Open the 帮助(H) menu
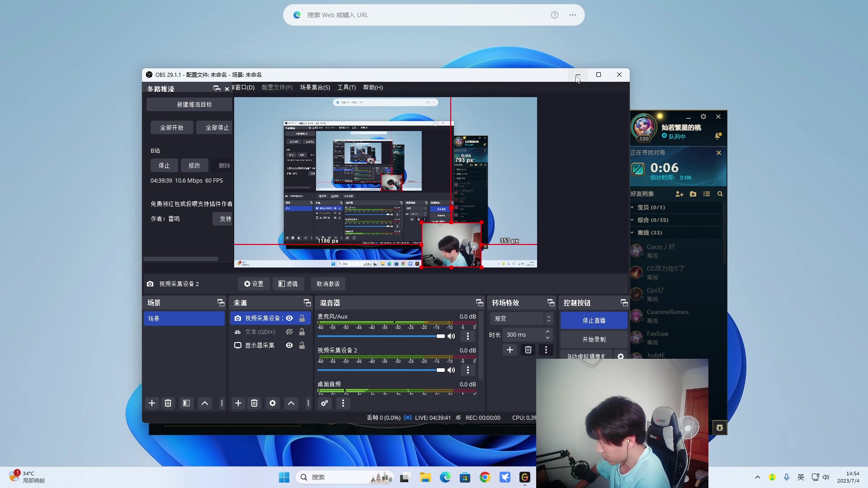 [373, 87]
